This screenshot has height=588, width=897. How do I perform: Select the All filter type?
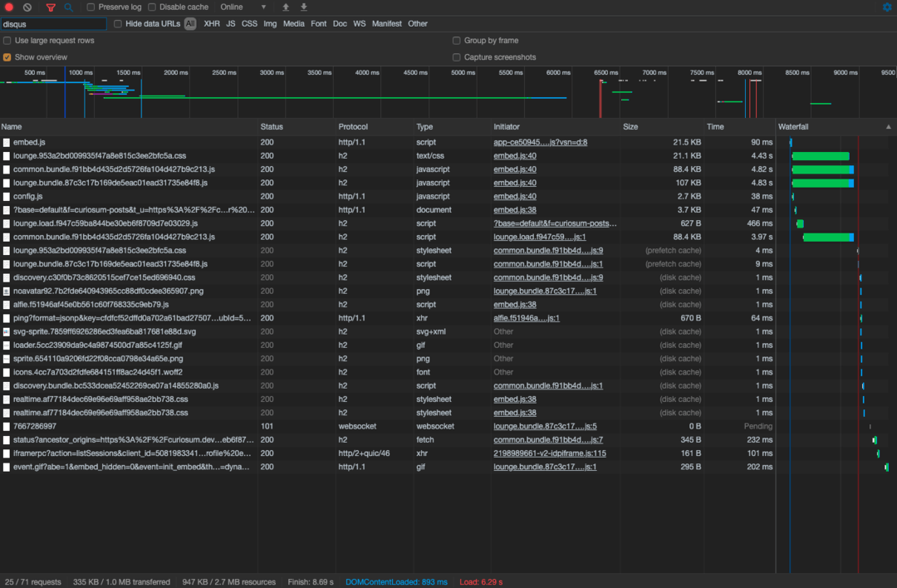coord(190,24)
